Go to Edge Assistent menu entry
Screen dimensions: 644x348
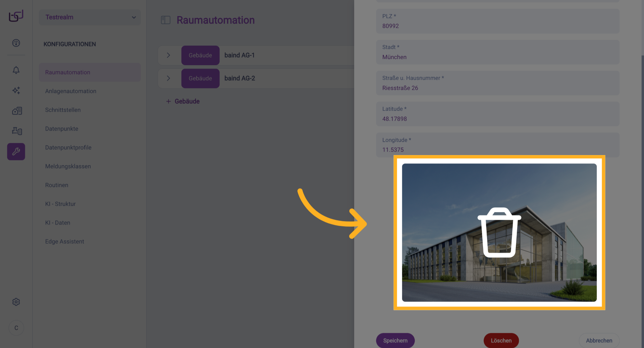pos(65,242)
